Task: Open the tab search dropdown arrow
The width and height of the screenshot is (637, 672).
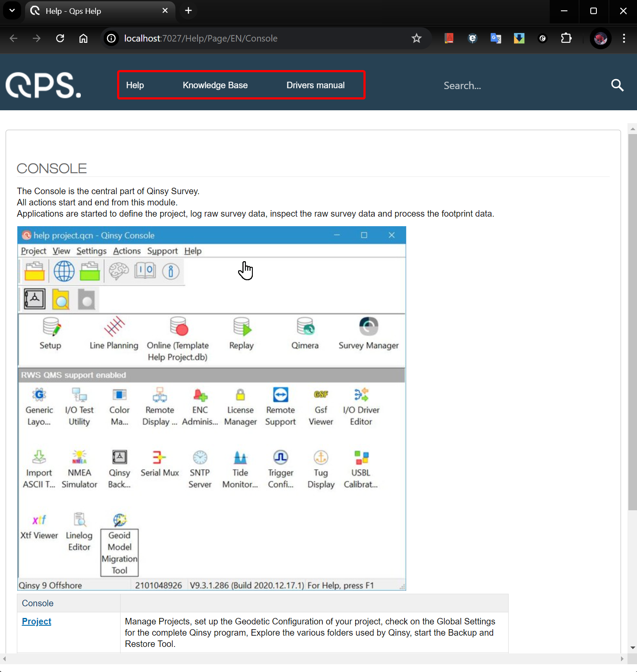Action: point(12,10)
